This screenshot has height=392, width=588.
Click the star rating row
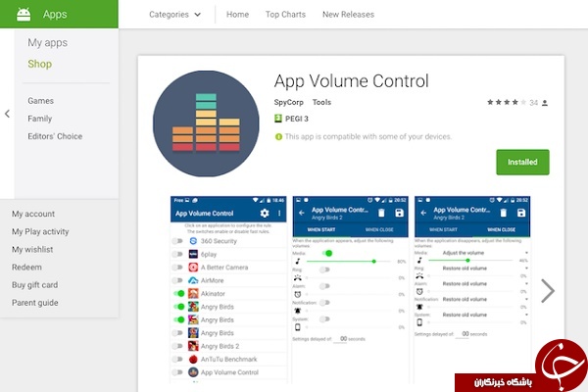click(x=507, y=102)
